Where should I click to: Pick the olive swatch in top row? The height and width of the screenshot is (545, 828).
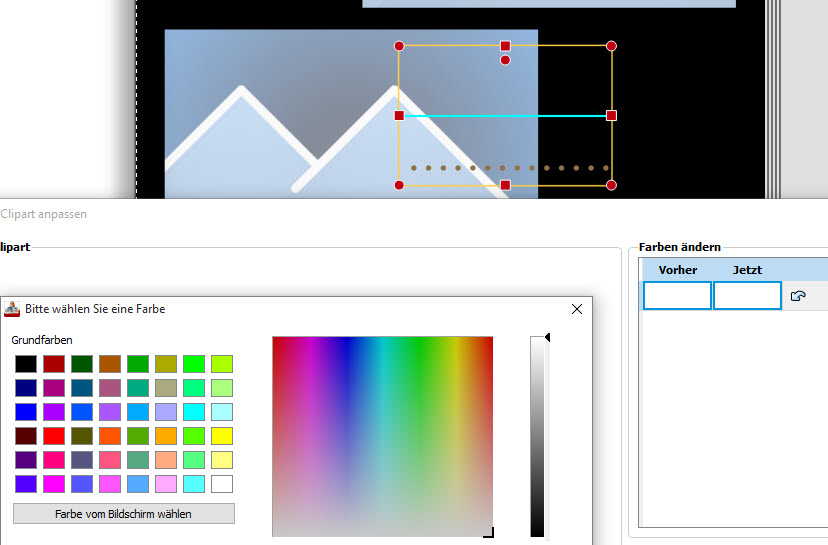(166, 364)
